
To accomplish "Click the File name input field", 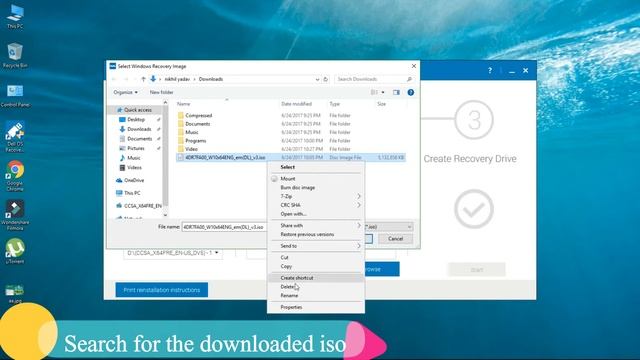I will coord(224,227).
